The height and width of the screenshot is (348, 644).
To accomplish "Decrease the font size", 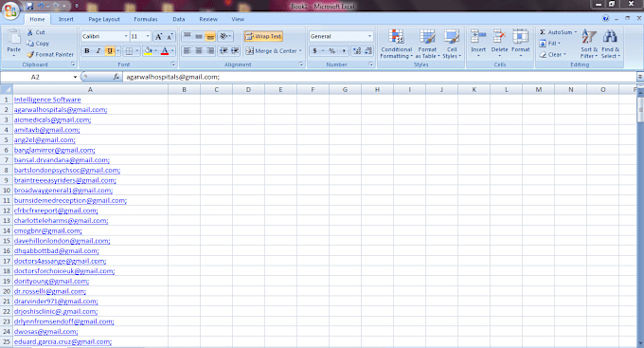I will point(170,37).
